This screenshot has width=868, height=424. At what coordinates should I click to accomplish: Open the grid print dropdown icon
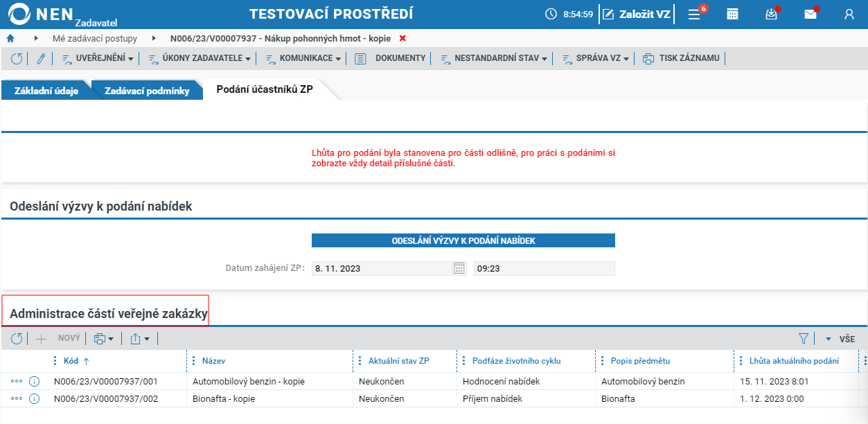pyautogui.click(x=104, y=339)
